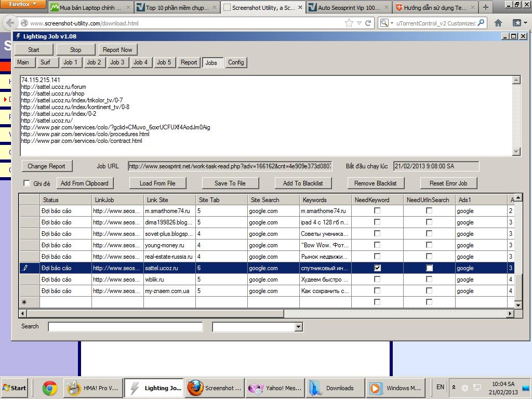Uncheck NeedKeyword for sattel.ucoz.ru row

(377, 268)
